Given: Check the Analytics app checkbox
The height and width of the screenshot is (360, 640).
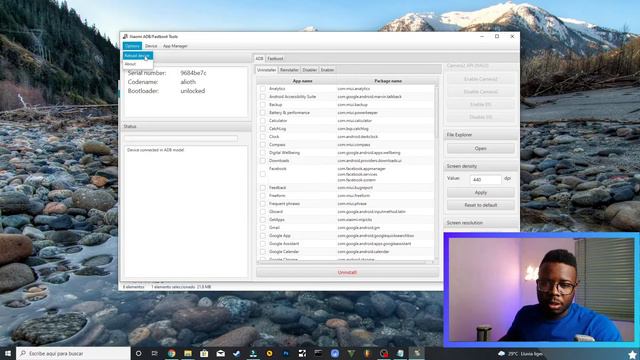Looking at the screenshot, I should click(x=263, y=89).
